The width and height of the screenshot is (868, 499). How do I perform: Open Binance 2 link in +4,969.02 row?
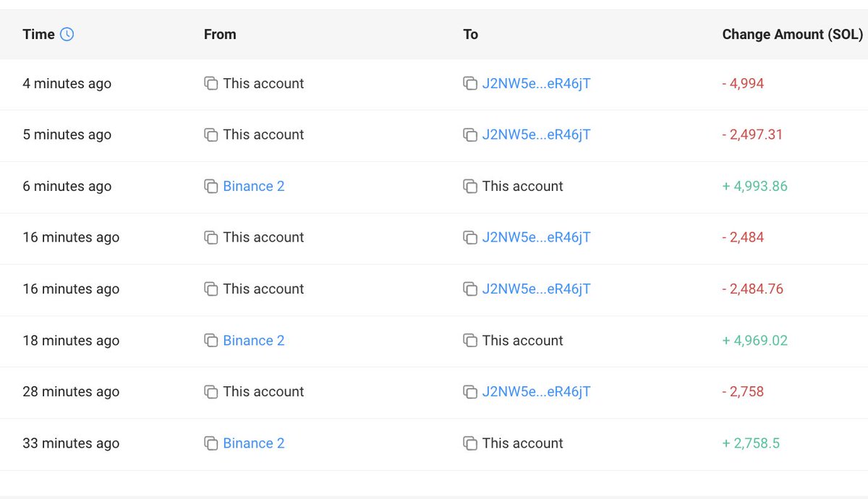point(254,341)
